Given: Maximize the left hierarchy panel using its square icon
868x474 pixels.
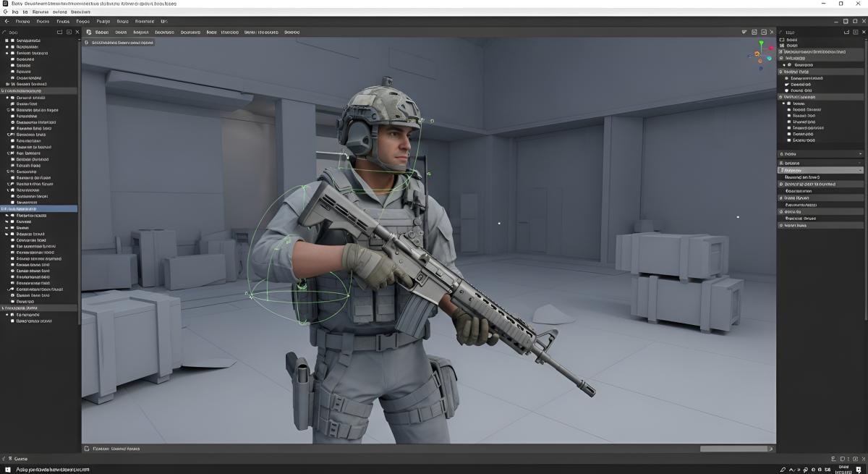Looking at the screenshot, I should 69,32.
